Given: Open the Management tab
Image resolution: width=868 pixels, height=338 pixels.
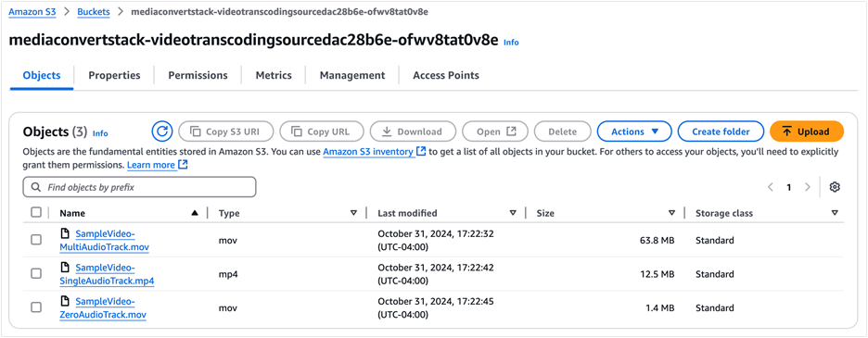Looking at the screenshot, I should 352,75.
